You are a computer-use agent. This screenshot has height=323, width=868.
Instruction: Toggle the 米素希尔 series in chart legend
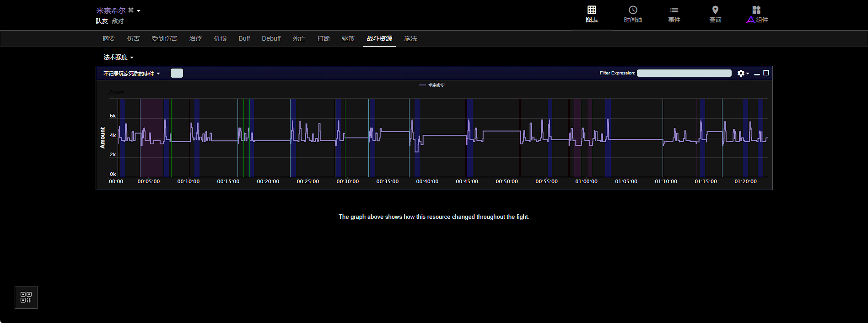pos(431,85)
